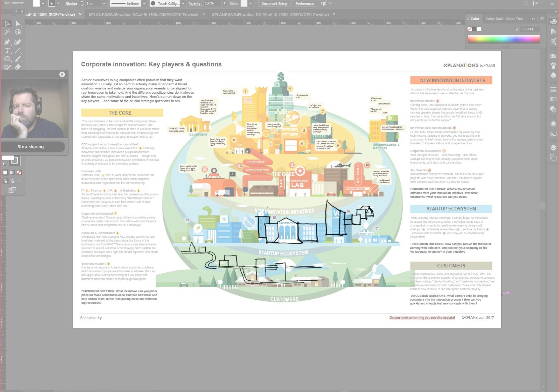Set fill mode to Gradient
The height and width of the screenshot is (392, 560).
point(12,172)
